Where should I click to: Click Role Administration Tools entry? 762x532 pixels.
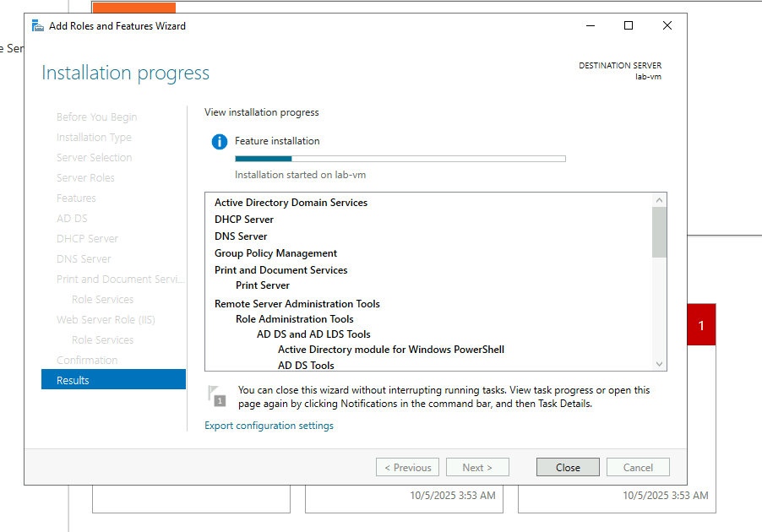(x=295, y=318)
